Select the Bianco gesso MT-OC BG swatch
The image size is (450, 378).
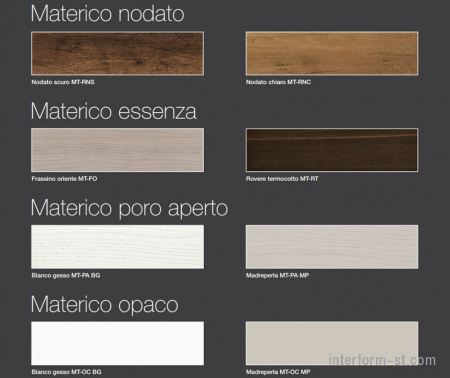coord(117,343)
